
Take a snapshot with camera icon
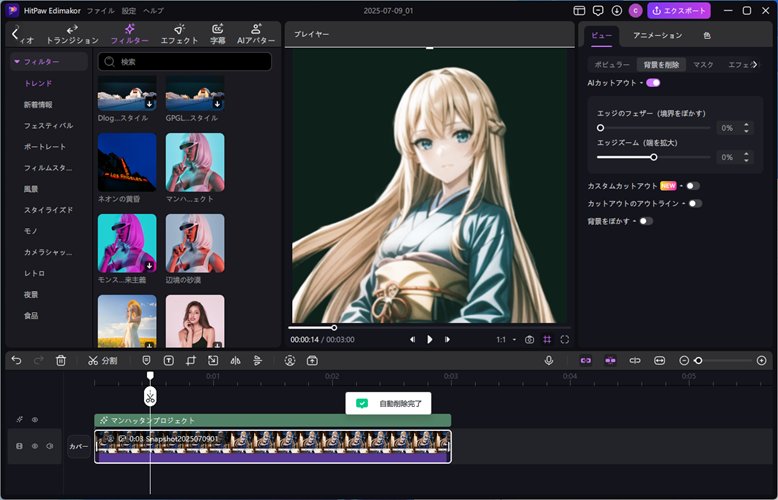(x=529, y=340)
